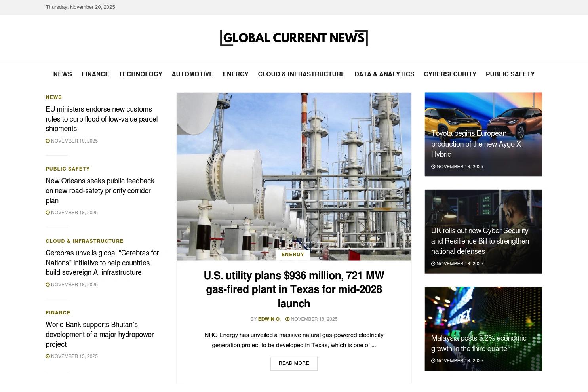Image resolution: width=588 pixels, height=392 pixels.
Task: Click November 19, 2025 date under featured headline
Action: [314, 319]
